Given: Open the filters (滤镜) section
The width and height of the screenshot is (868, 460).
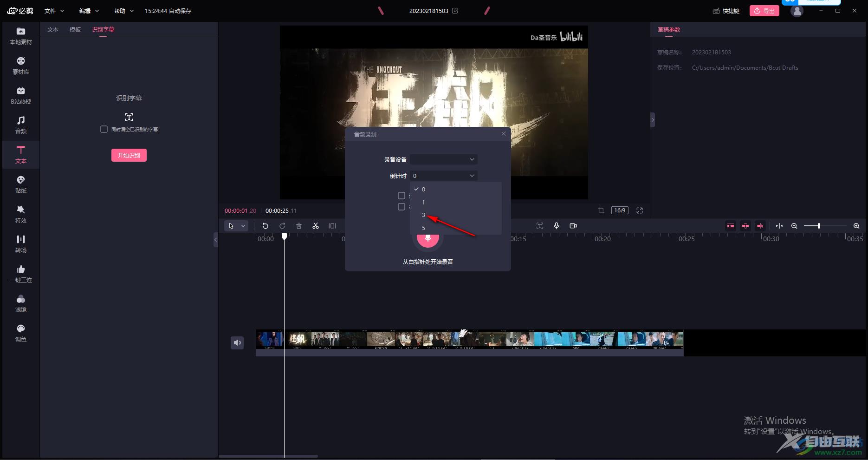Looking at the screenshot, I should tap(21, 304).
